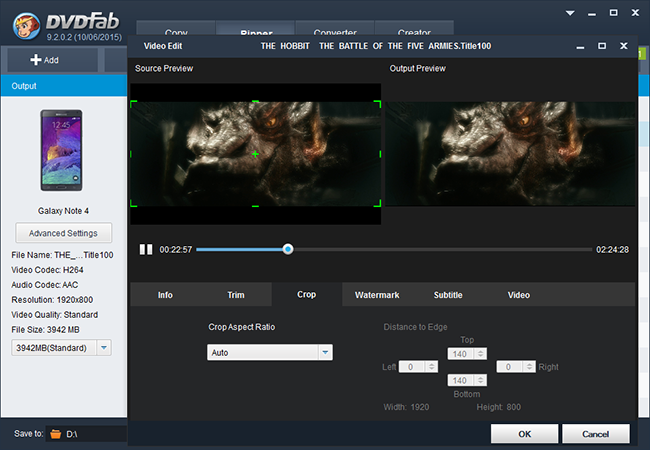
Task: Click the Left distance stepper arrows
Action: (432, 367)
